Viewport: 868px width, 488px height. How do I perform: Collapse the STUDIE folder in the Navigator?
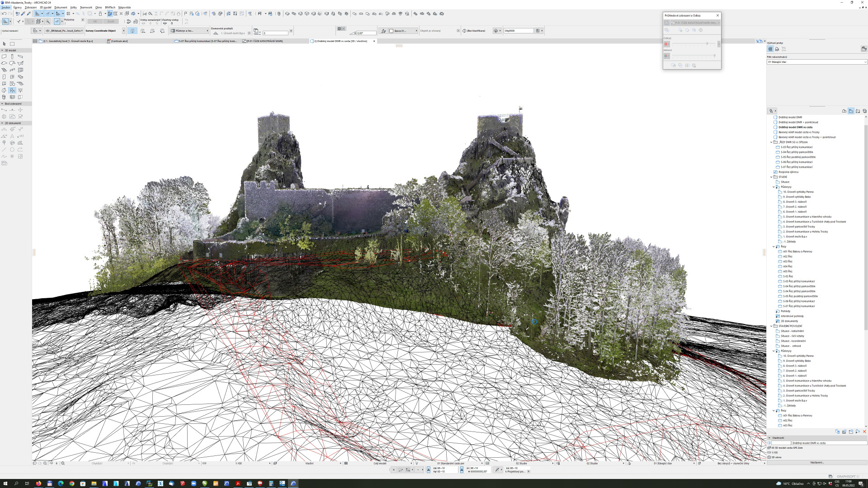[771, 177]
